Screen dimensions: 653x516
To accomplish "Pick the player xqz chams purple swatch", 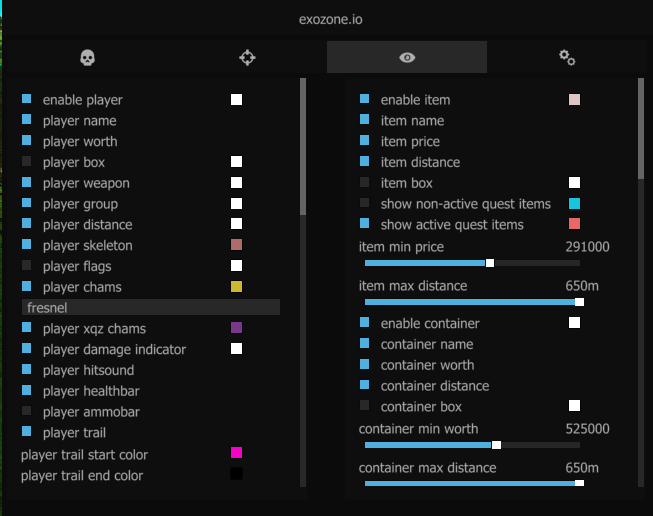I will click(237, 328).
